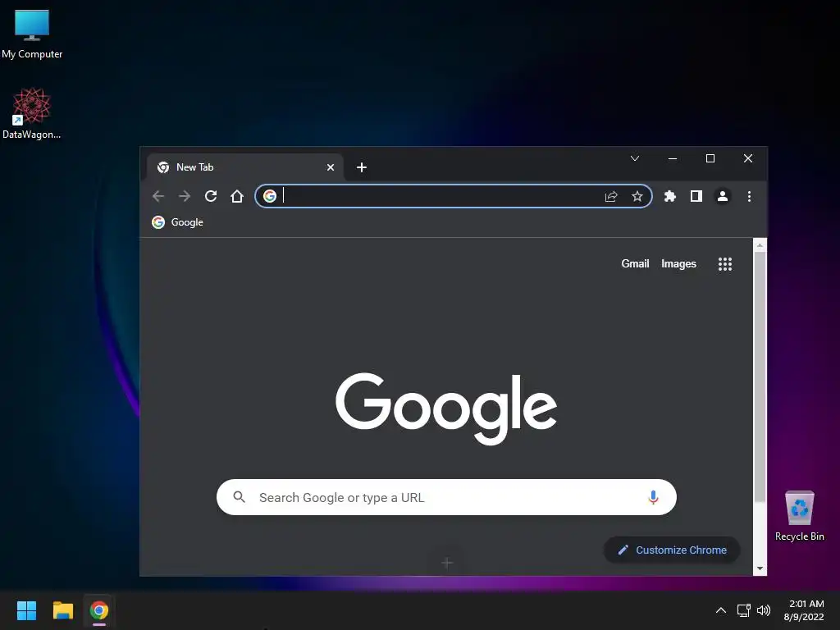840x630 pixels.
Task: Click the magnifier icon in the search box
Action: pyautogui.click(x=239, y=497)
